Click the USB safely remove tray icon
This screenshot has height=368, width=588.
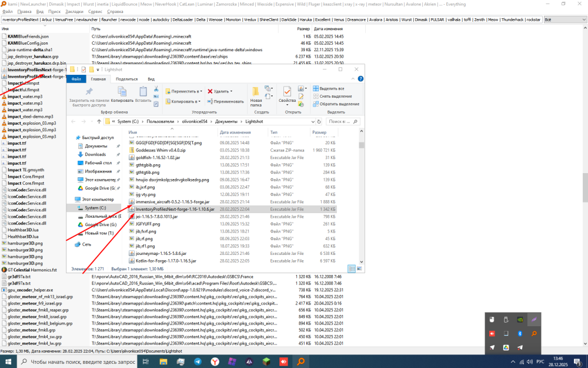pyautogui.click(x=506, y=320)
